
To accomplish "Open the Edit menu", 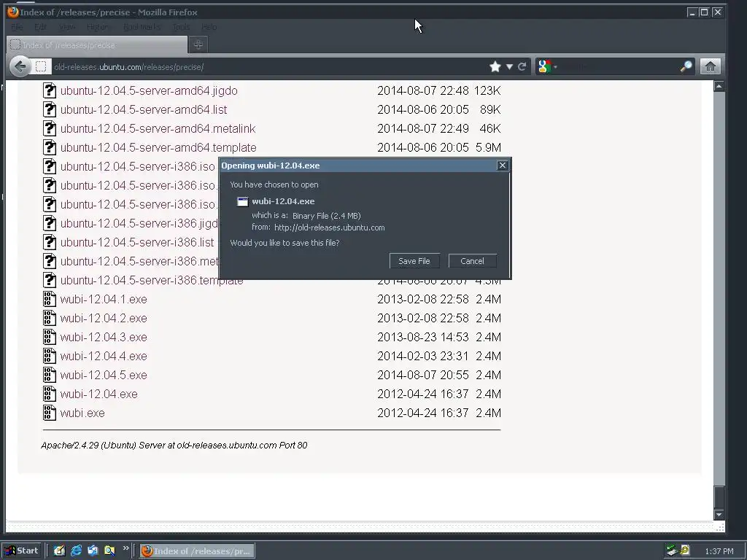I will [41, 27].
